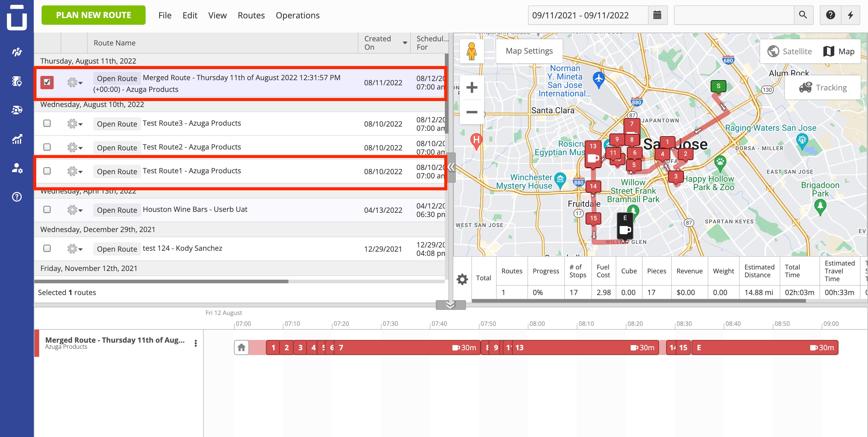
Task: Check the Test Route3 checkbox
Action: click(x=47, y=123)
